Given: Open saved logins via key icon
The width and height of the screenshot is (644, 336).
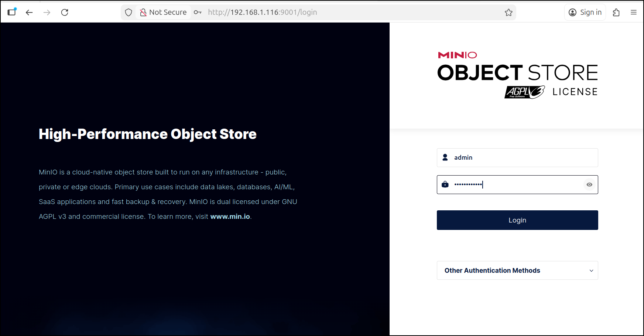Looking at the screenshot, I should 198,13.
